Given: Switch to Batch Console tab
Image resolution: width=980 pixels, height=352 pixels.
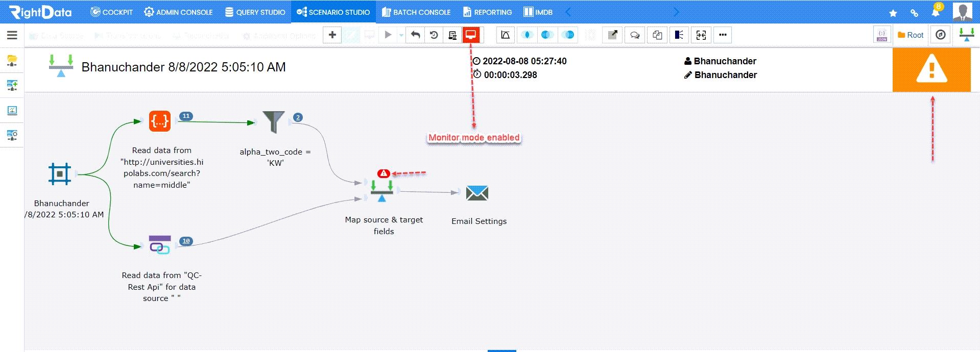Looking at the screenshot, I should 416,12.
